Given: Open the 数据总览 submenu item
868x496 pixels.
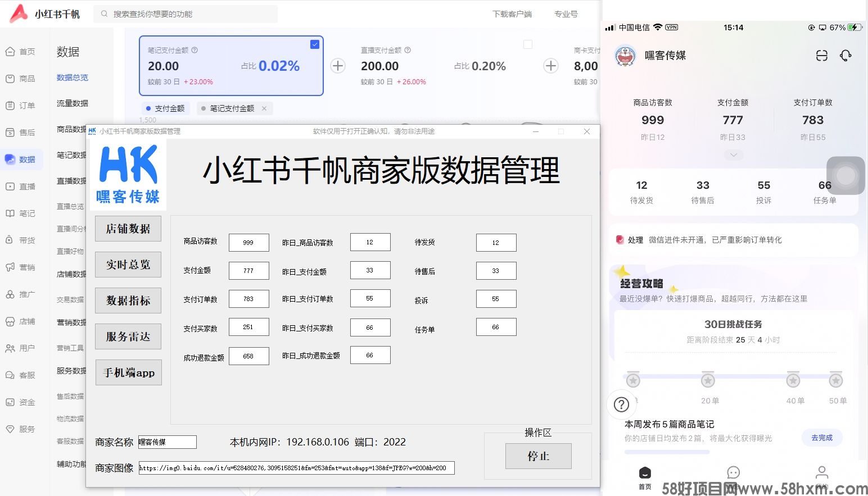Looking at the screenshot, I should (73, 78).
